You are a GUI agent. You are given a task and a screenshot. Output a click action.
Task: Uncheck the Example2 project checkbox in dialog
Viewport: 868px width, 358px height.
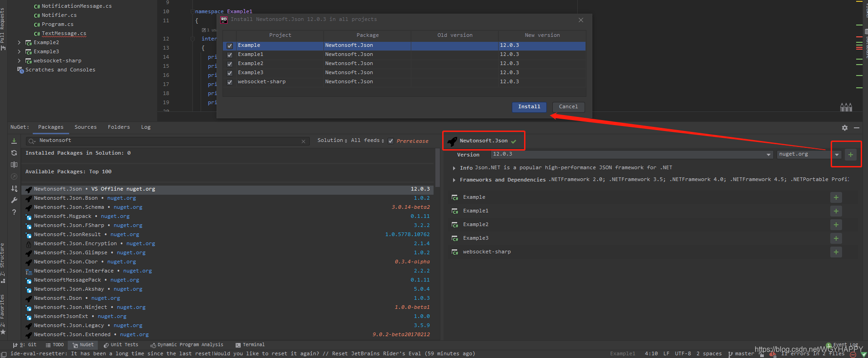tap(230, 64)
